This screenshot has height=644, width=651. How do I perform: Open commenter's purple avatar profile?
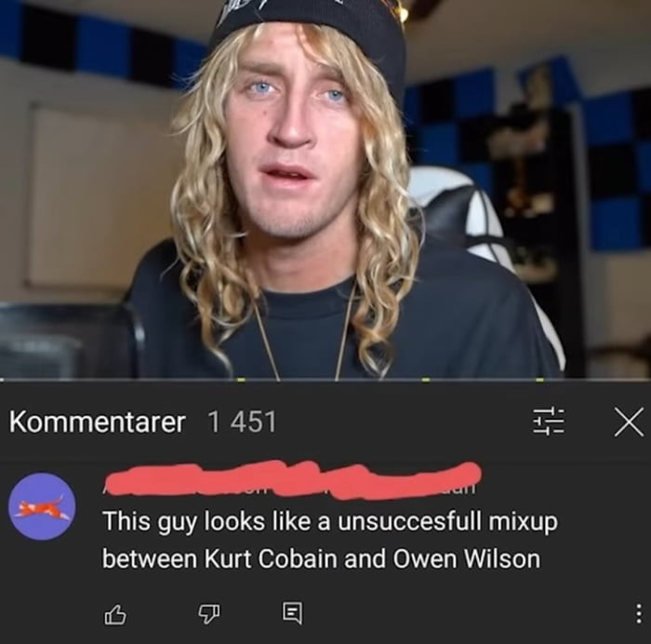click(43, 506)
